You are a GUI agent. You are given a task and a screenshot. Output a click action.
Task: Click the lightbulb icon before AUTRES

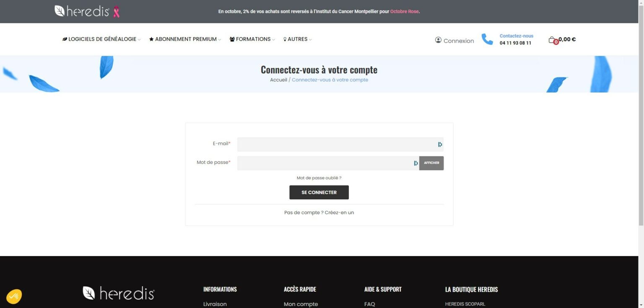[x=285, y=39]
